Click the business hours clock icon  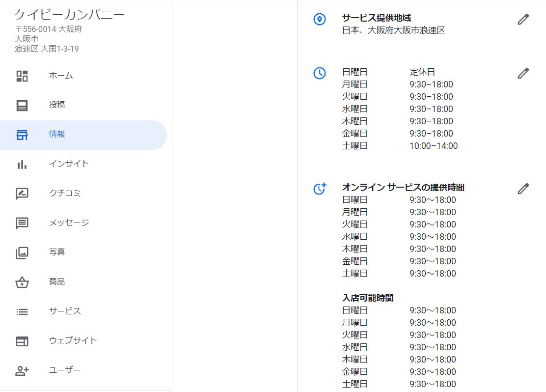pos(319,73)
